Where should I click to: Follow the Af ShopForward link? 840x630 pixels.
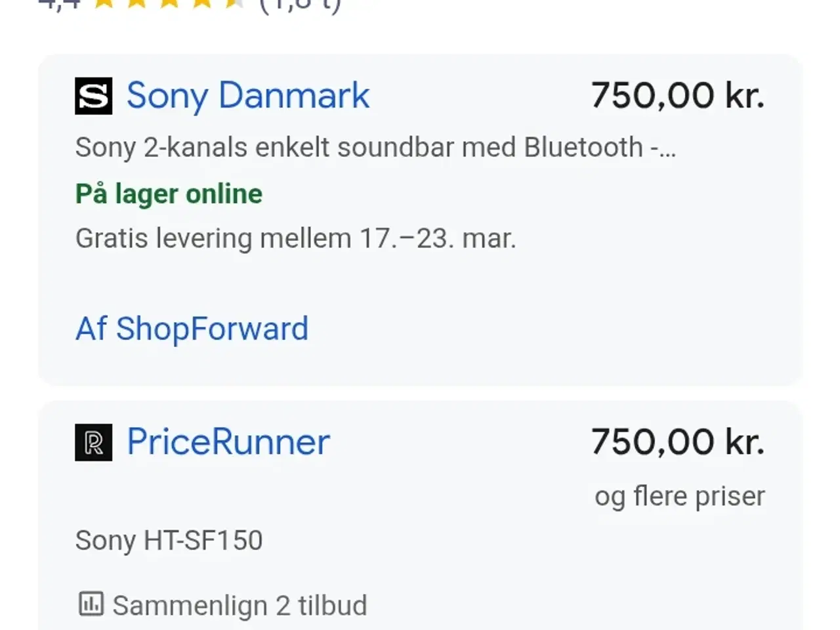tap(192, 329)
